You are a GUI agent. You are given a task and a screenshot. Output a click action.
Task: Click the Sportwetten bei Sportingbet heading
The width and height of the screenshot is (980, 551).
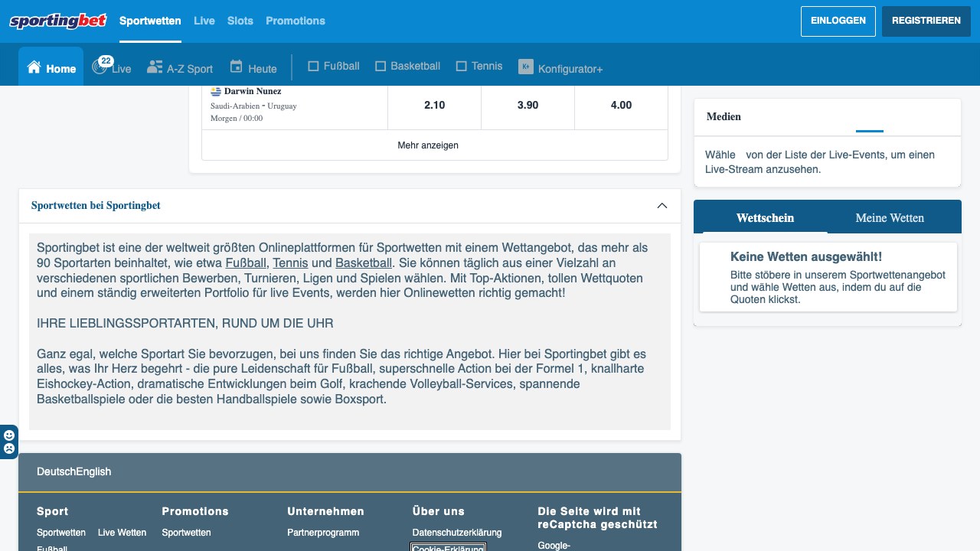pyautogui.click(x=96, y=206)
